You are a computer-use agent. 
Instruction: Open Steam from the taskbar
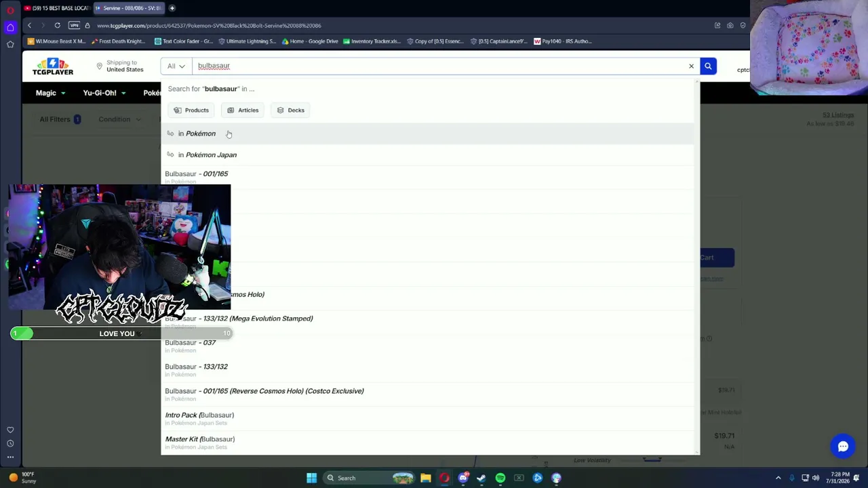pyautogui.click(x=481, y=478)
